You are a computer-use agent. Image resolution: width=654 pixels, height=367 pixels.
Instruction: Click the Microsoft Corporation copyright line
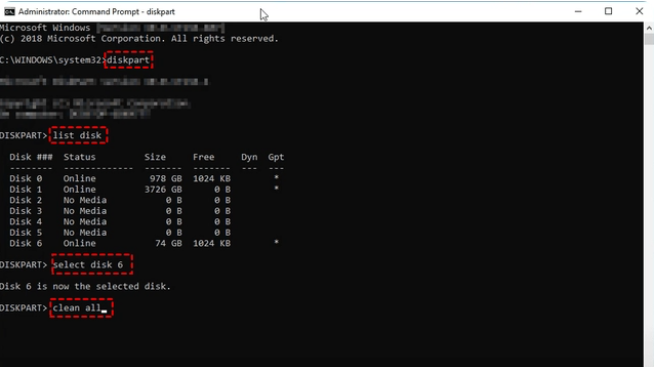tap(139, 39)
